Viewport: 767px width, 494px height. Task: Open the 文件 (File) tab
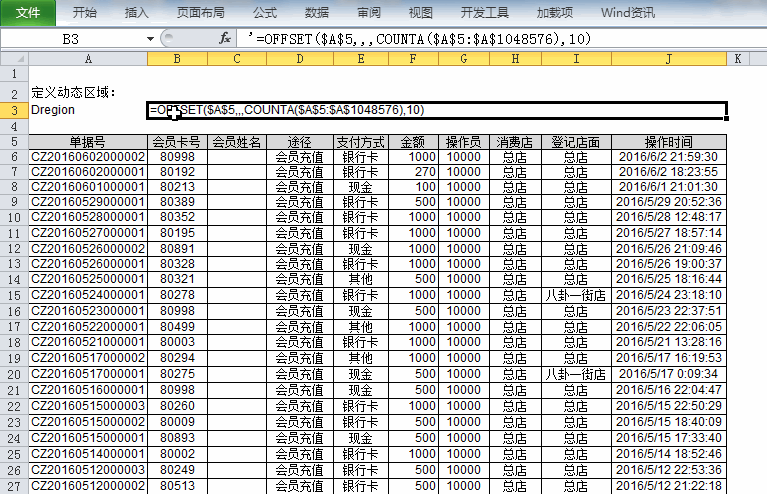28,12
